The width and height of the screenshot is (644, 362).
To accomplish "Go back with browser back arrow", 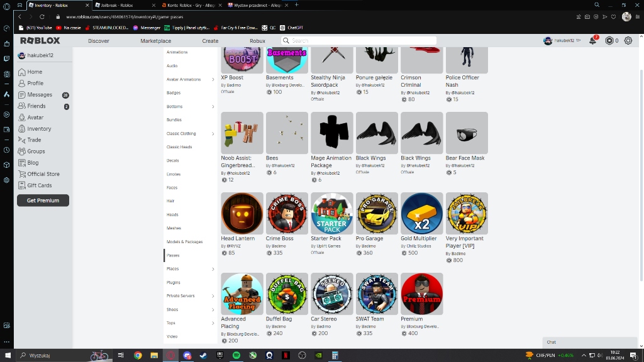I will 19,17.
